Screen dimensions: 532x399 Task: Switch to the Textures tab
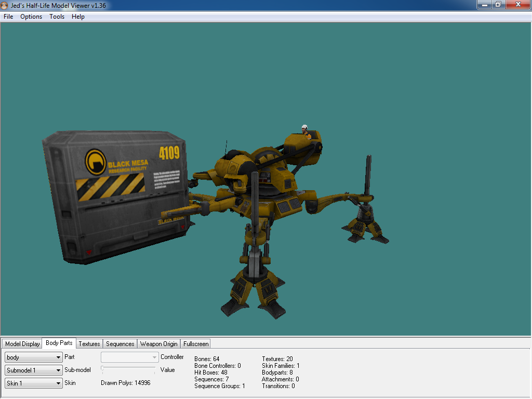coord(89,344)
